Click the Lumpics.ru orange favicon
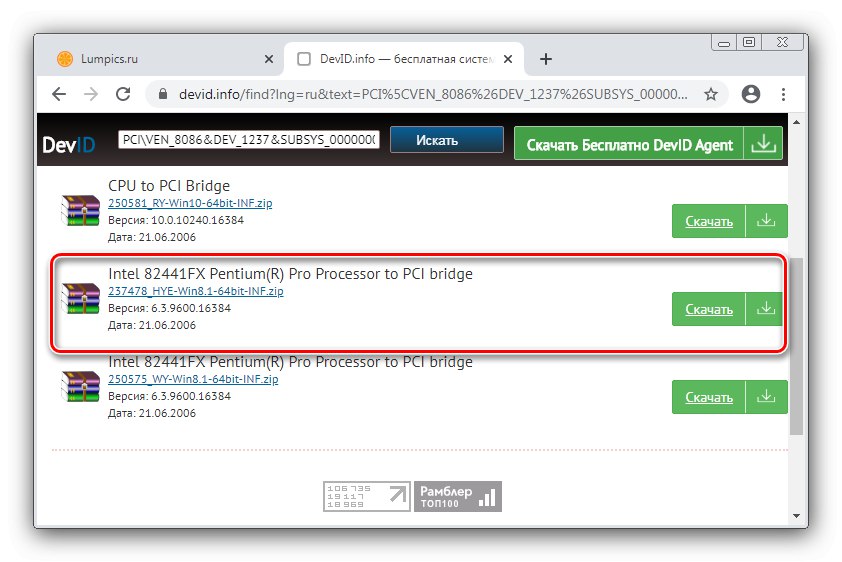 (65, 59)
